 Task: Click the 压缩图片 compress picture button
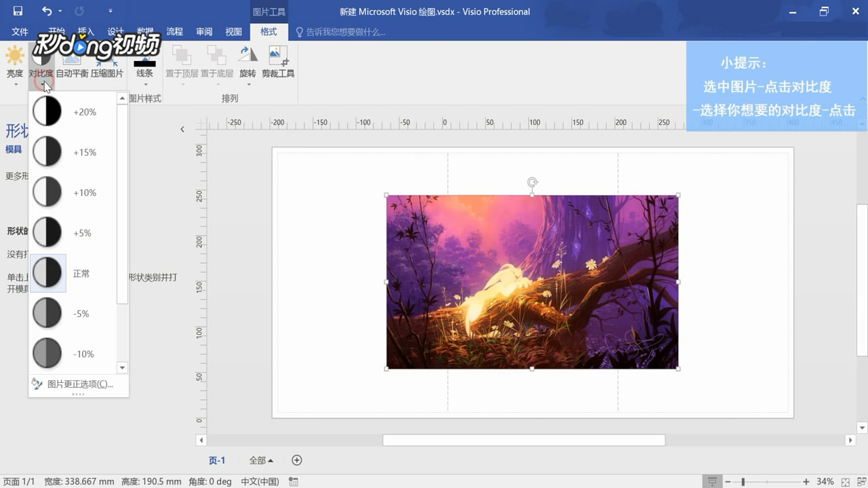click(107, 64)
